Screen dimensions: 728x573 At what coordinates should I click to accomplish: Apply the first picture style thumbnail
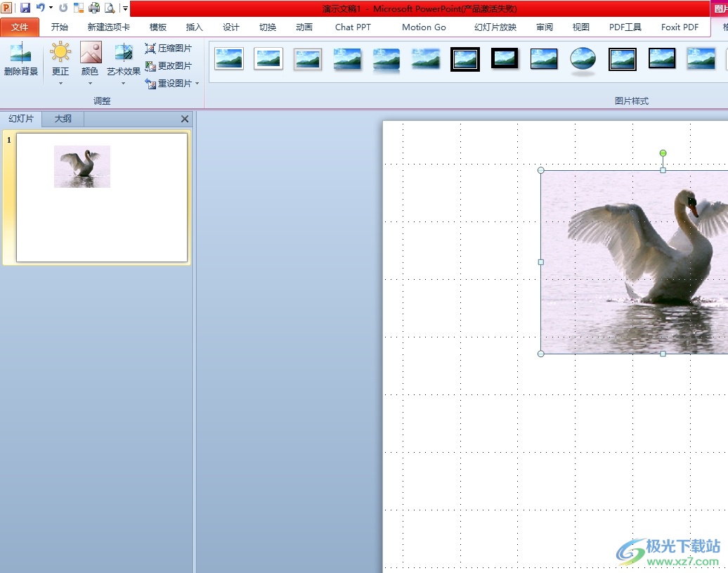click(229, 59)
